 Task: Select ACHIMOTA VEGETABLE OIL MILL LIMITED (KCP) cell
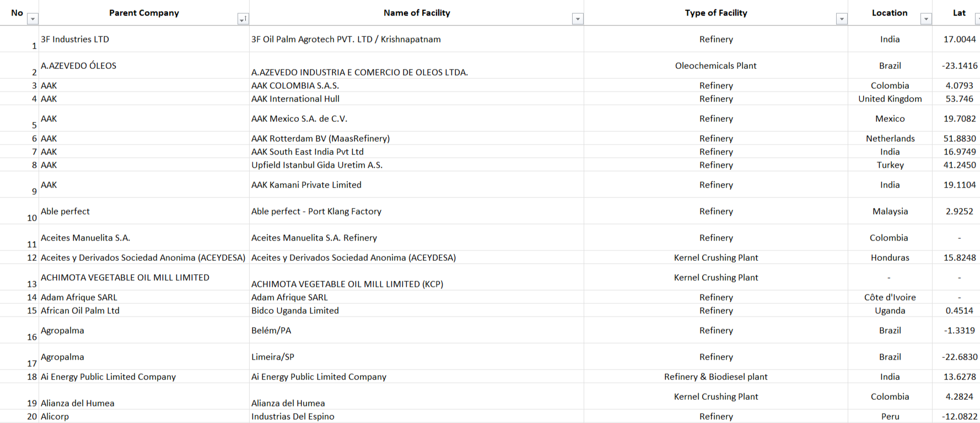(417, 277)
